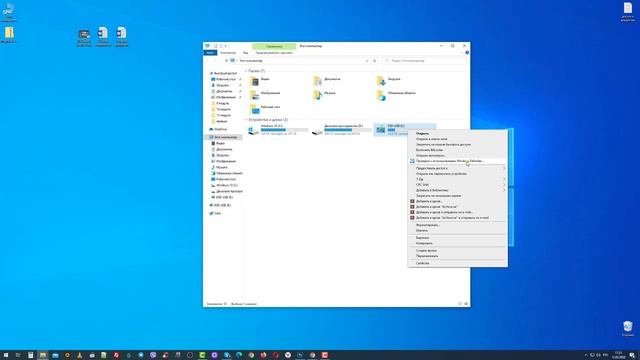640x360 pixels.
Task: Open the Desktop folder icon in Folders section
Action: pyautogui.click(x=254, y=109)
